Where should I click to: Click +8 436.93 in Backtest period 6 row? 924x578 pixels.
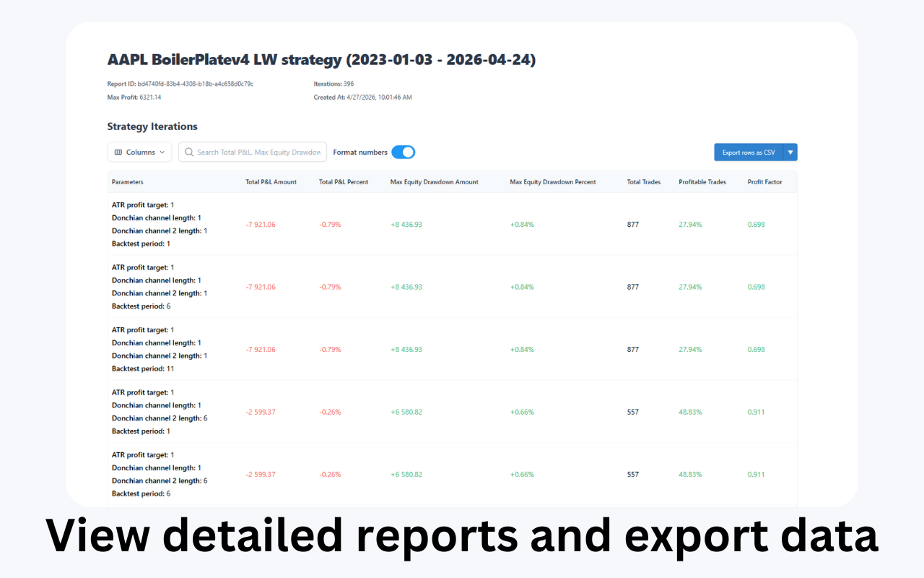click(406, 287)
